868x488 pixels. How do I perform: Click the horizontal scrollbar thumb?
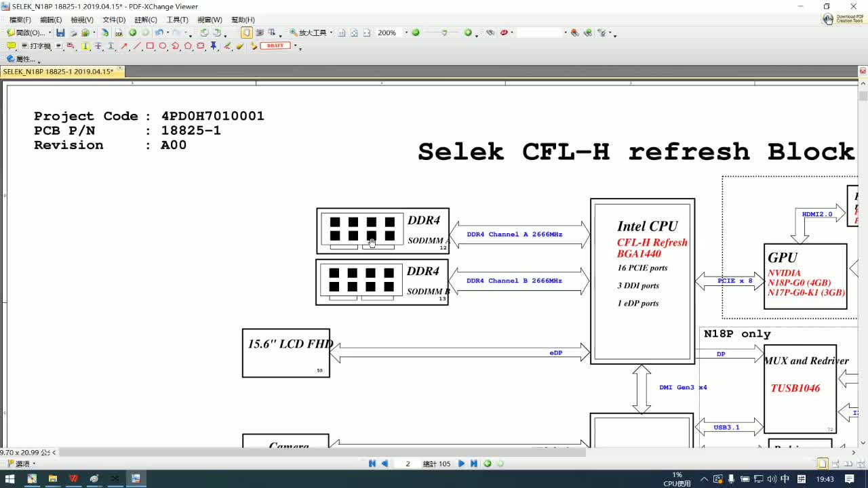(x=322, y=452)
